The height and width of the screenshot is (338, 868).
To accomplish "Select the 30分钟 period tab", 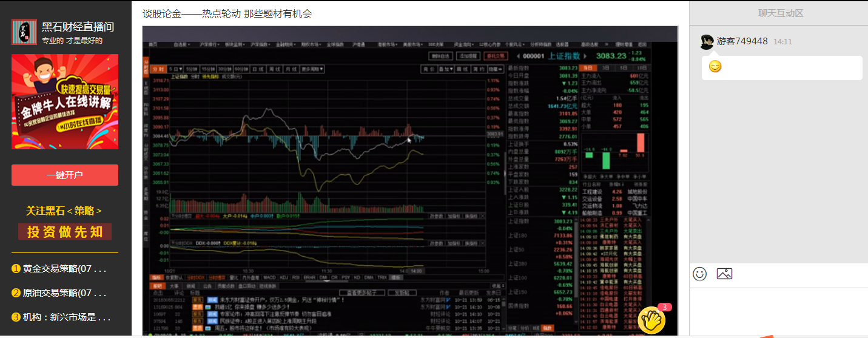I will tap(225, 69).
